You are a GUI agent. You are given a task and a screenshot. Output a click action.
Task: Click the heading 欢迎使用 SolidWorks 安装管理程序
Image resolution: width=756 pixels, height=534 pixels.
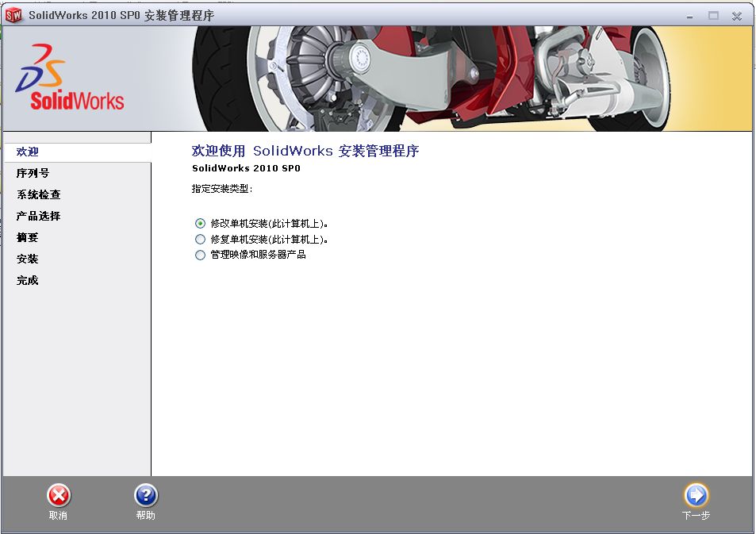[x=305, y=151]
